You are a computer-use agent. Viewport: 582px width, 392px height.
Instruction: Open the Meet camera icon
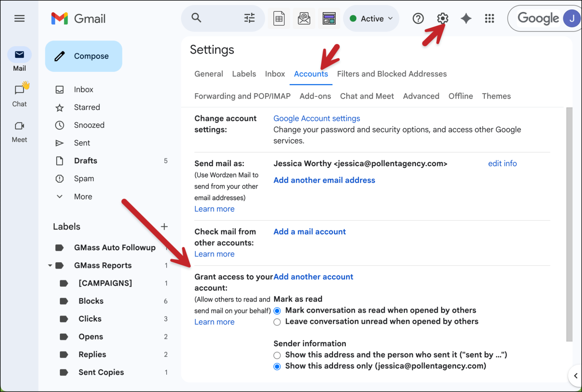click(x=20, y=126)
